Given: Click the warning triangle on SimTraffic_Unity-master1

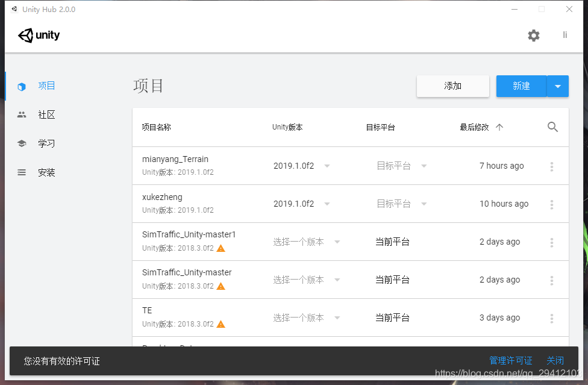Looking at the screenshot, I should pyautogui.click(x=221, y=248).
